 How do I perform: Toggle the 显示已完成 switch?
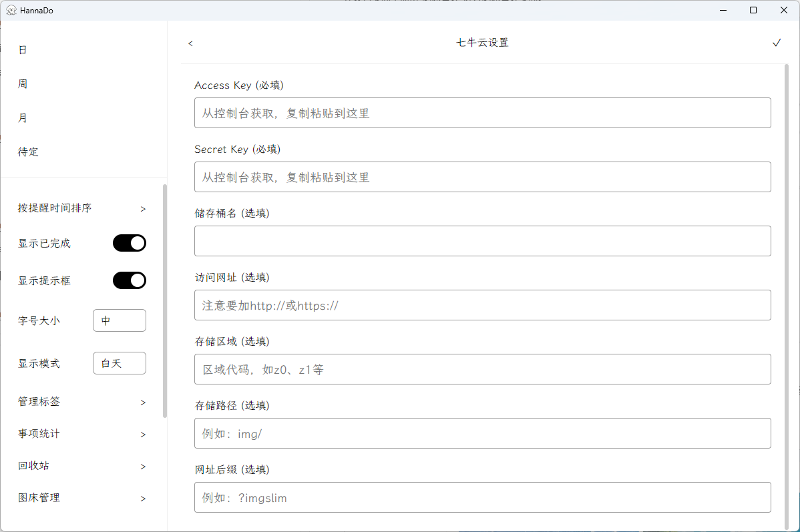129,243
